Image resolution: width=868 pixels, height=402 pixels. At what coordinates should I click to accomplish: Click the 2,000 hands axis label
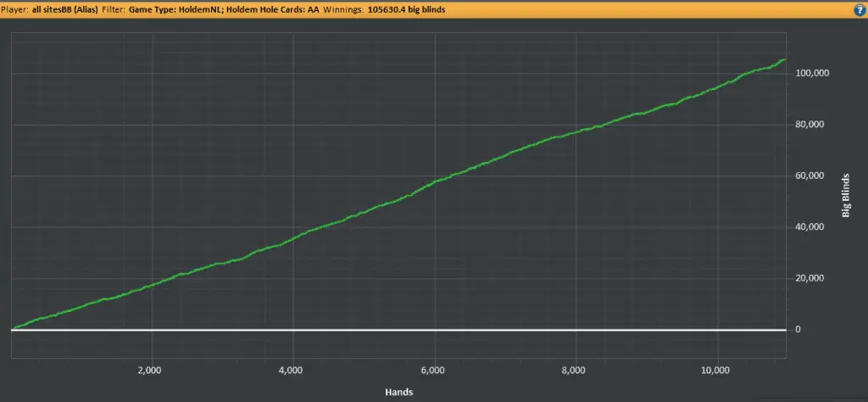pos(149,370)
